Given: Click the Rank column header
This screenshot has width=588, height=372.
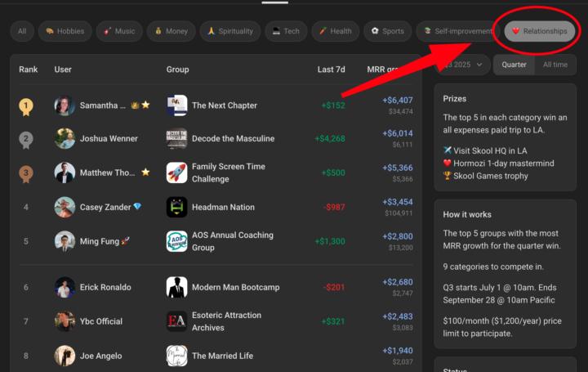Looking at the screenshot, I should pos(28,69).
